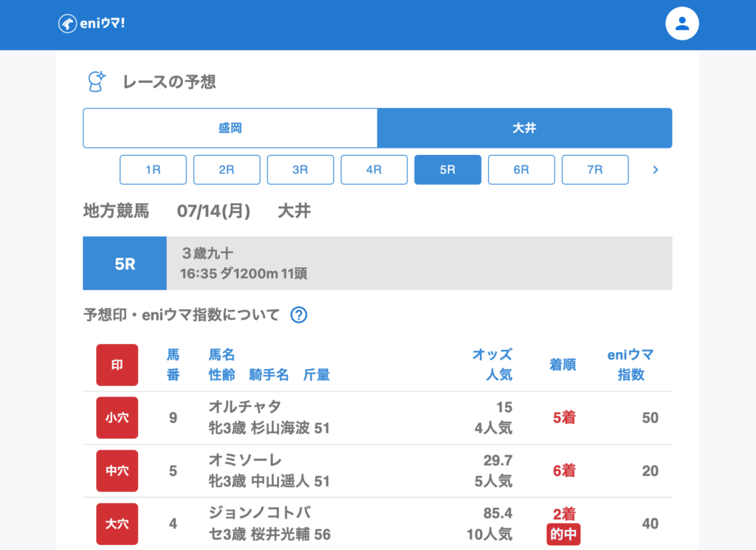Screen dimensions: 756x550
Task: Click the 大穴 mark badge
Action: (x=117, y=523)
